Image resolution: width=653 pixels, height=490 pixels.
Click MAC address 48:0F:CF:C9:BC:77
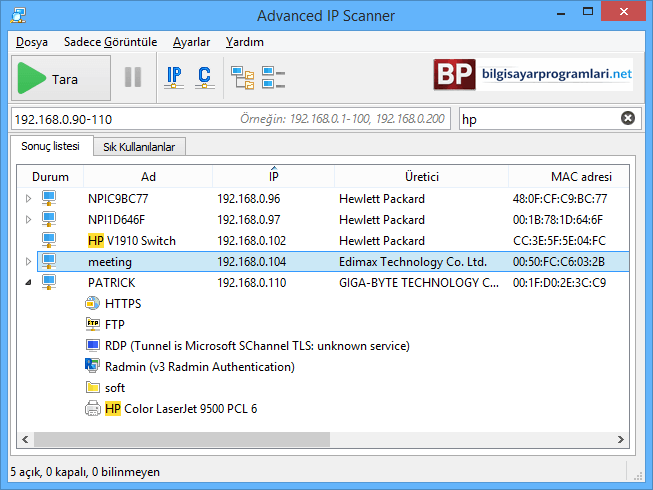(560, 199)
